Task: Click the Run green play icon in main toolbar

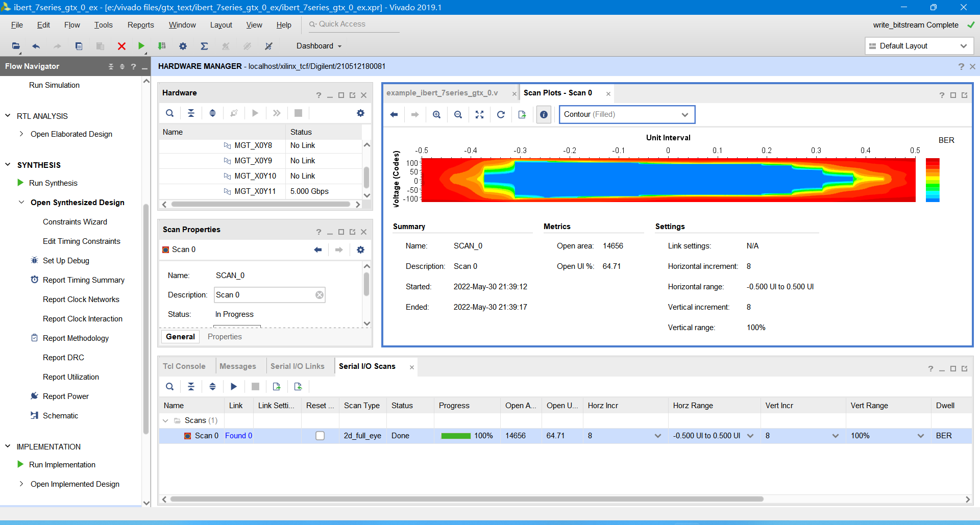Action: [141, 46]
